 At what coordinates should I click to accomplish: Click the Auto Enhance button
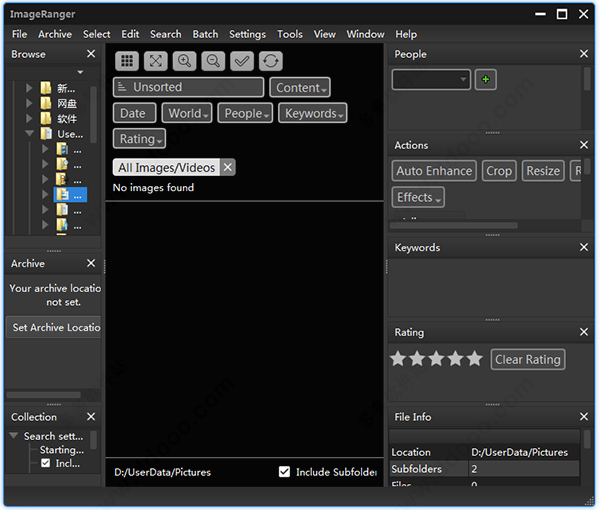(434, 171)
